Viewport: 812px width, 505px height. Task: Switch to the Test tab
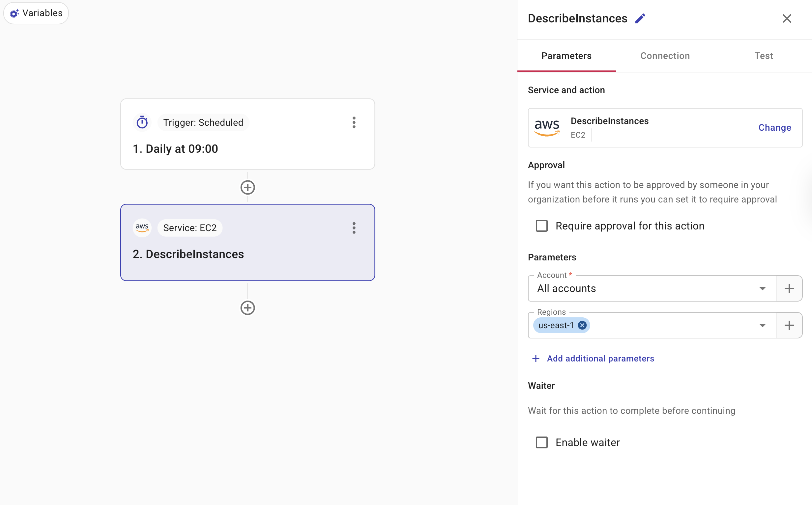click(x=764, y=56)
